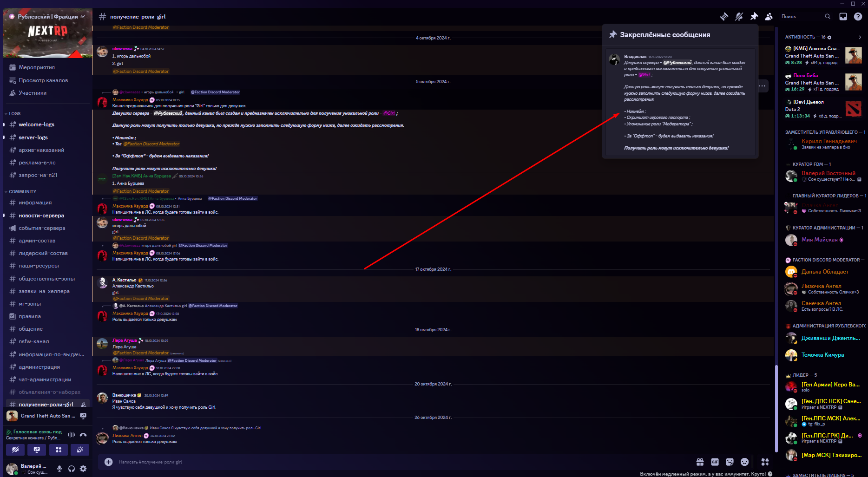The image size is (868, 477).
Task: Expand the Активность panel arrow
Action: click(x=860, y=37)
